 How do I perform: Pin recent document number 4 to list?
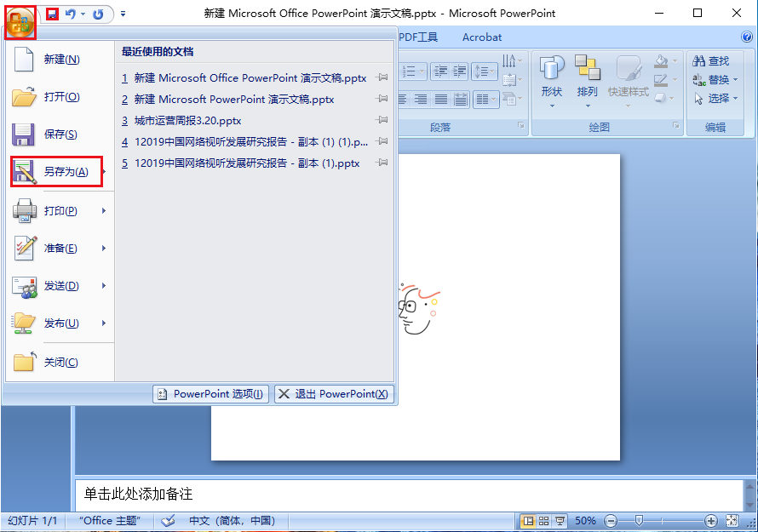(382, 141)
